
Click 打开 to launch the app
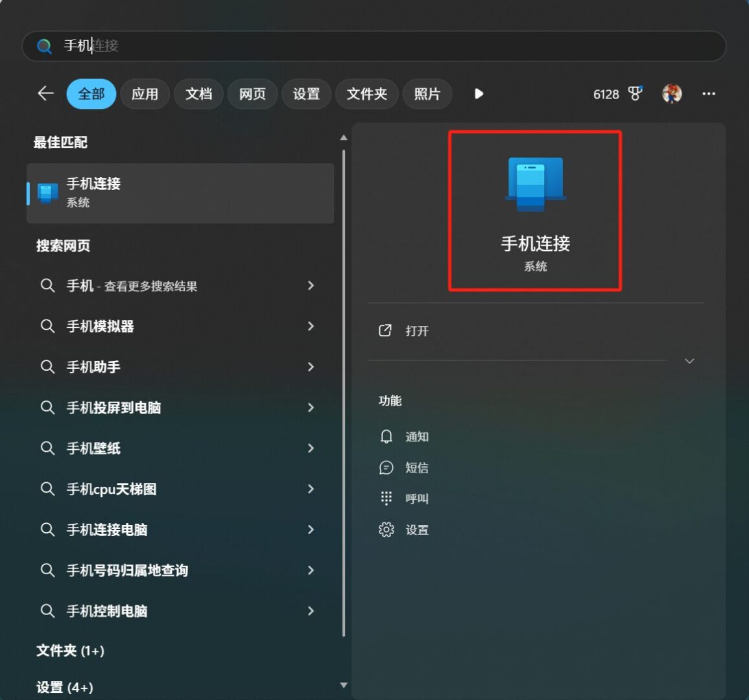pyautogui.click(x=416, y=331)
